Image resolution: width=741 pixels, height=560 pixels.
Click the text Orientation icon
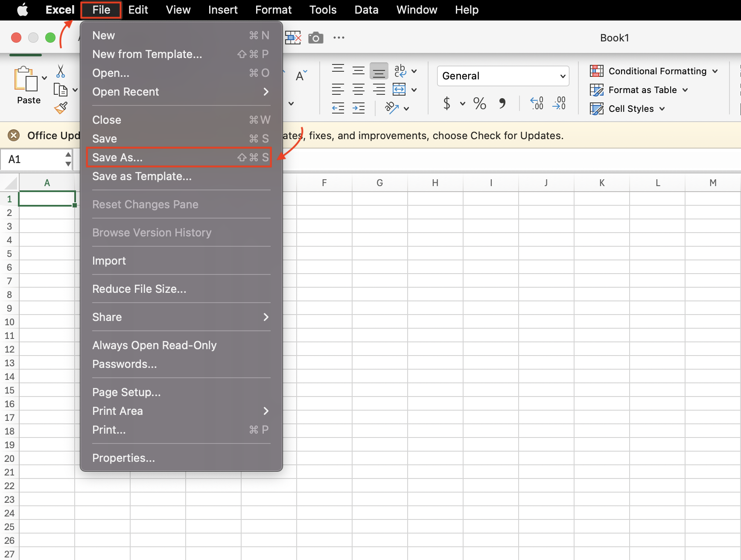point(392,108)
